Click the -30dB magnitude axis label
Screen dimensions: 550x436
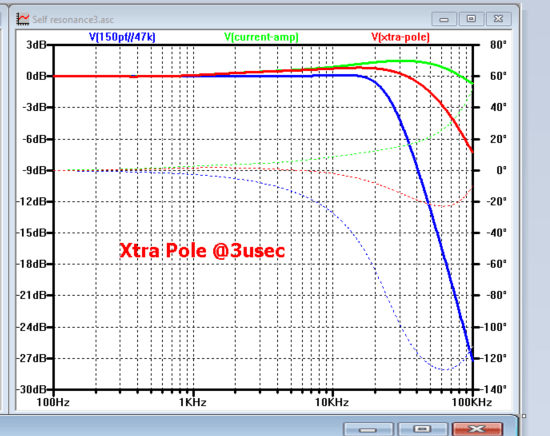(x=32, y=390)
